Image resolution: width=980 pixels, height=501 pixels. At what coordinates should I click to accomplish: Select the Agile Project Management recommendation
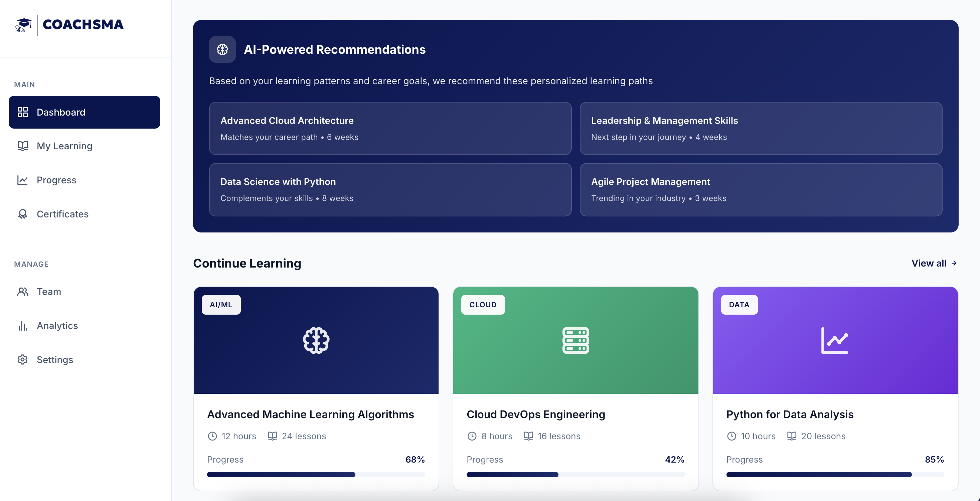click(x=761, y=189)
